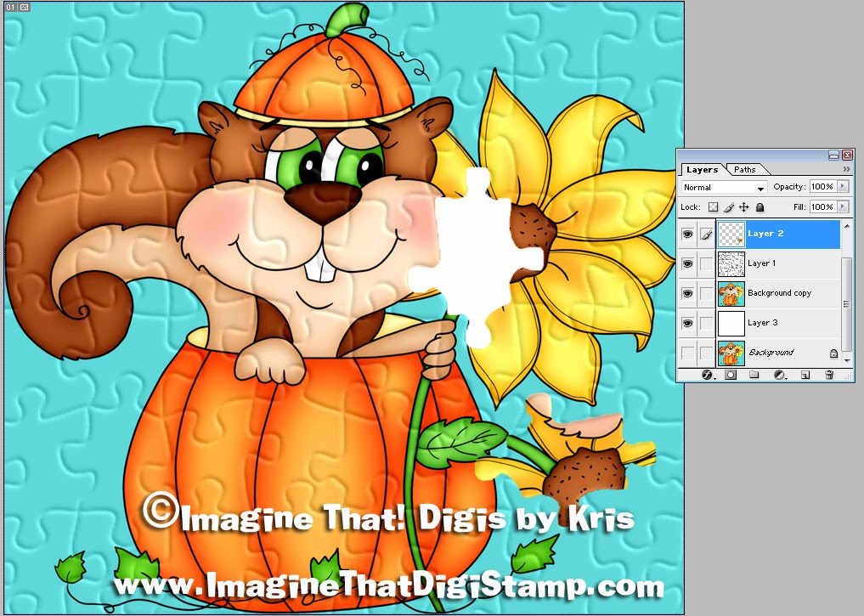The image size is (864, 616).
Task: Hide the Background copy layer
Action: [x=687, y=294]
